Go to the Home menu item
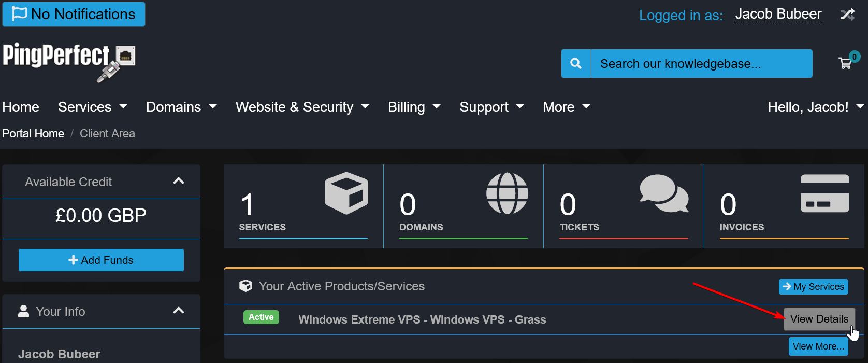 pos(21,107)
